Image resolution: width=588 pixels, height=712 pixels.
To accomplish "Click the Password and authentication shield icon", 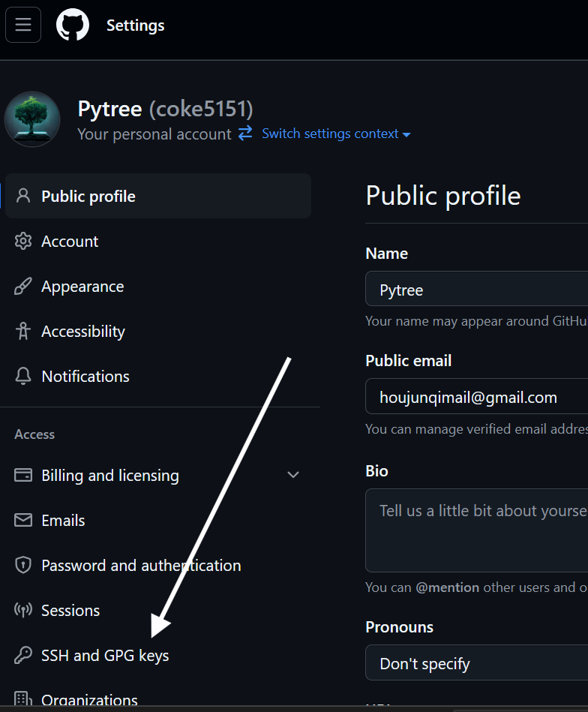I will click(x=23, y=566).
